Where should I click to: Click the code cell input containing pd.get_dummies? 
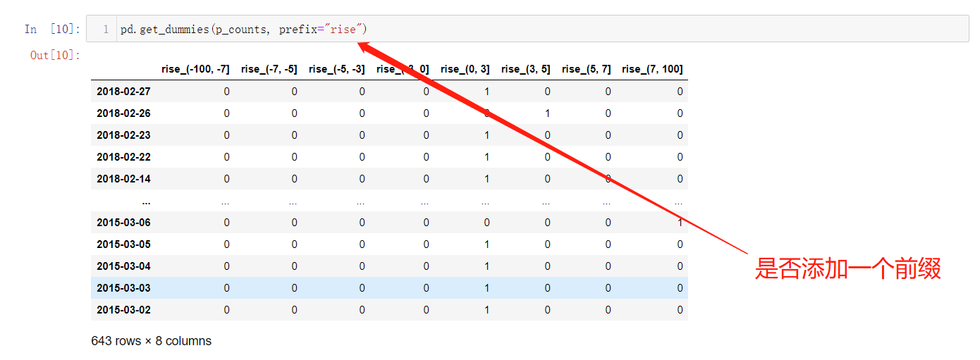tap(527, 29)
